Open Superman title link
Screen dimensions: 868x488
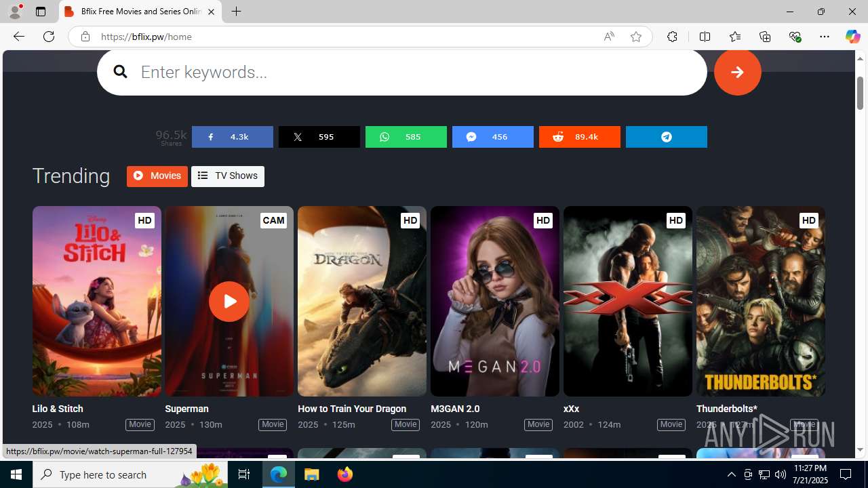[x=186, y=409]
